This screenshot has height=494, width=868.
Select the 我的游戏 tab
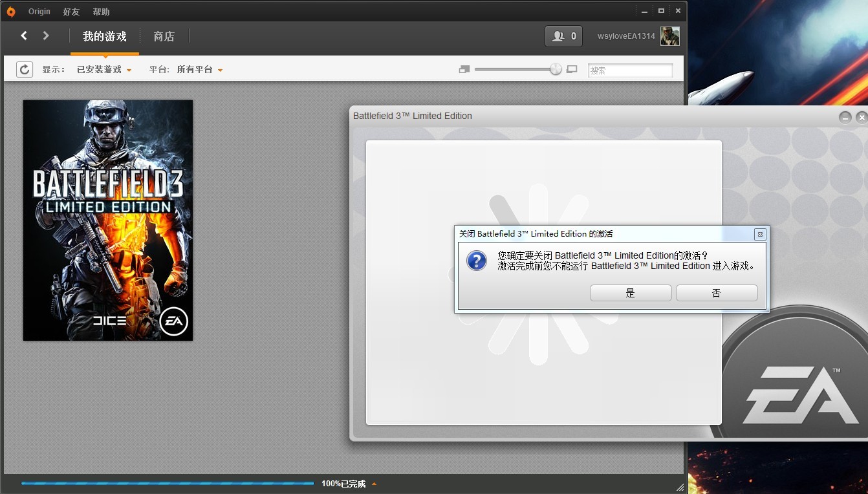[105, 36]
